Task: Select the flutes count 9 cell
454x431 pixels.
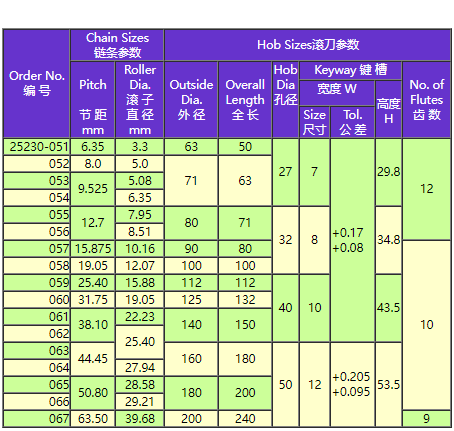Action: click(x=427, y=419)
